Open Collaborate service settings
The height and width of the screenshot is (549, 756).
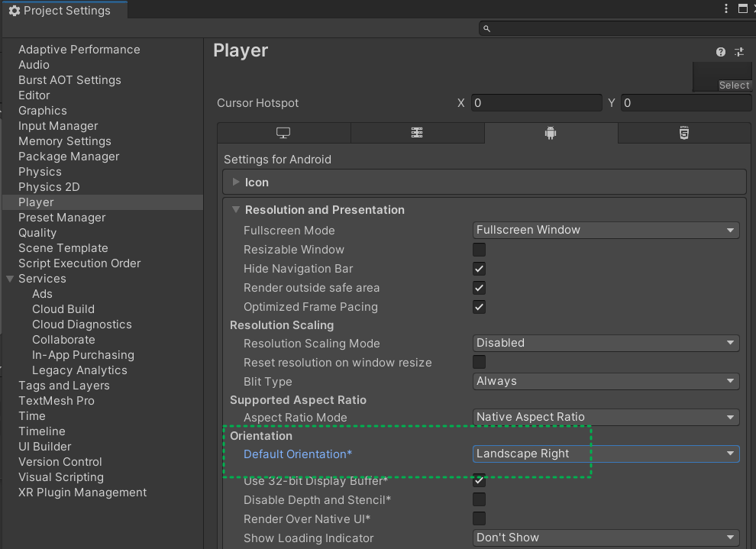pos(63,340)
